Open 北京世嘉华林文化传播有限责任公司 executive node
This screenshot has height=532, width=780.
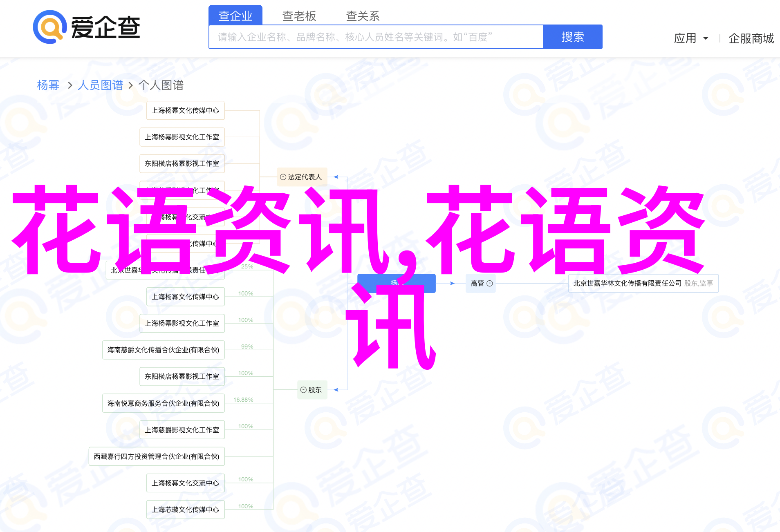[x=643, y=283]
